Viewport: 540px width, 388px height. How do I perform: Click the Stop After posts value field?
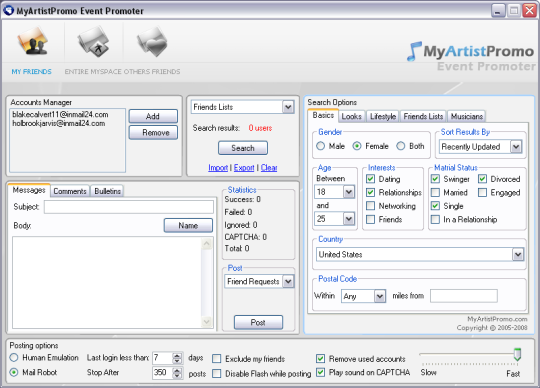[x=163, y=373]
